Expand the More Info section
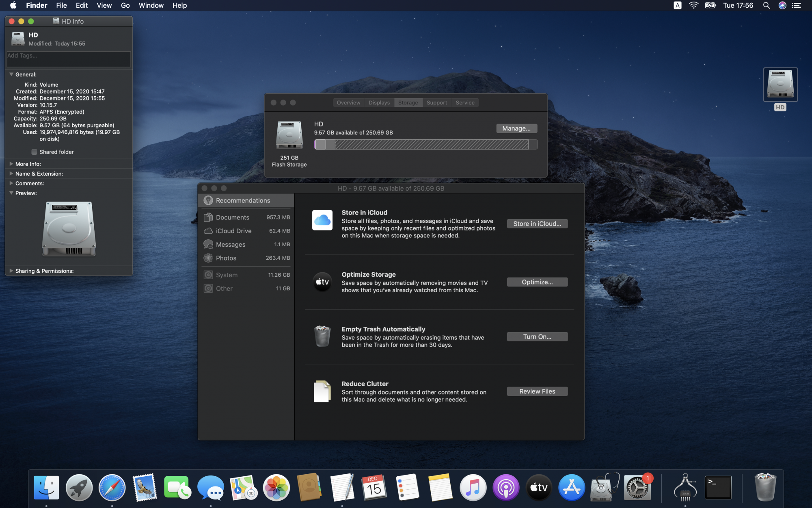Image resolution: width=812 pixels, height=508 pixels. click(11, 164)
